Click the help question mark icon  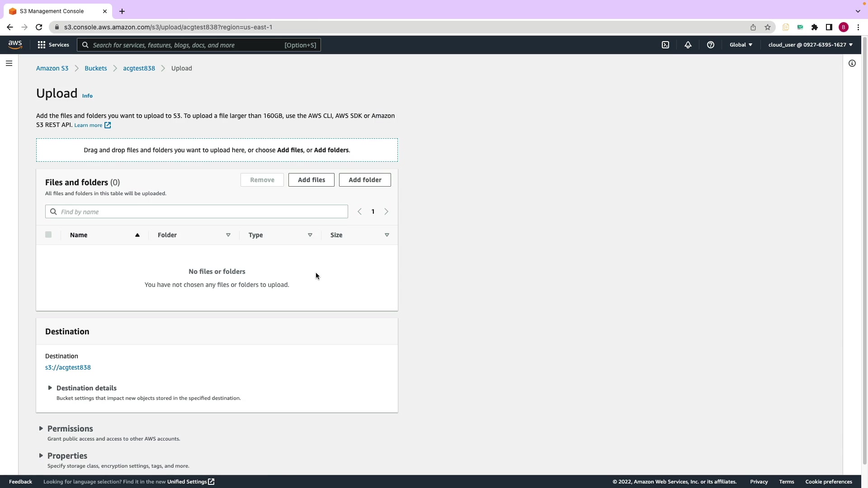pyautogui.click(x=710, y=45)
